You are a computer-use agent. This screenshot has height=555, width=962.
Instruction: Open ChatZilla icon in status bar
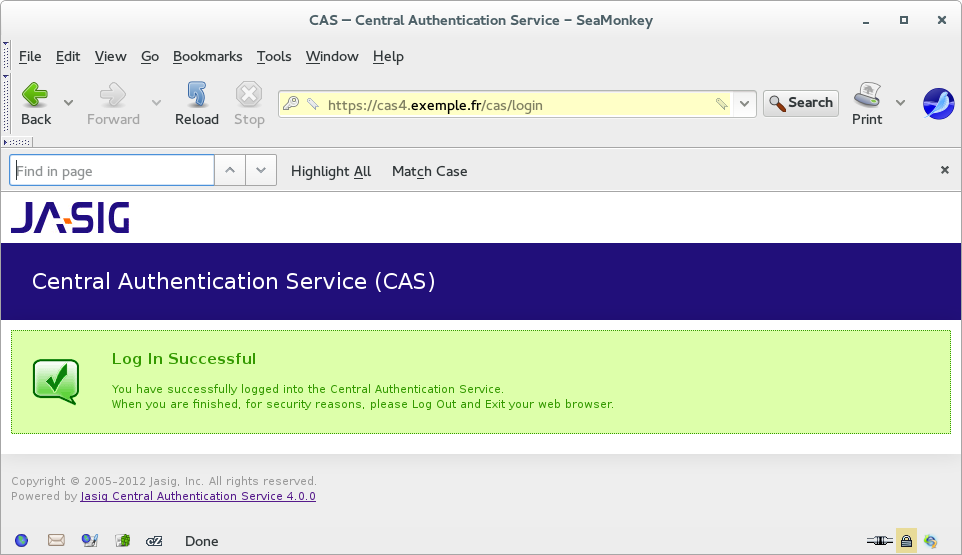click(154, 541)
